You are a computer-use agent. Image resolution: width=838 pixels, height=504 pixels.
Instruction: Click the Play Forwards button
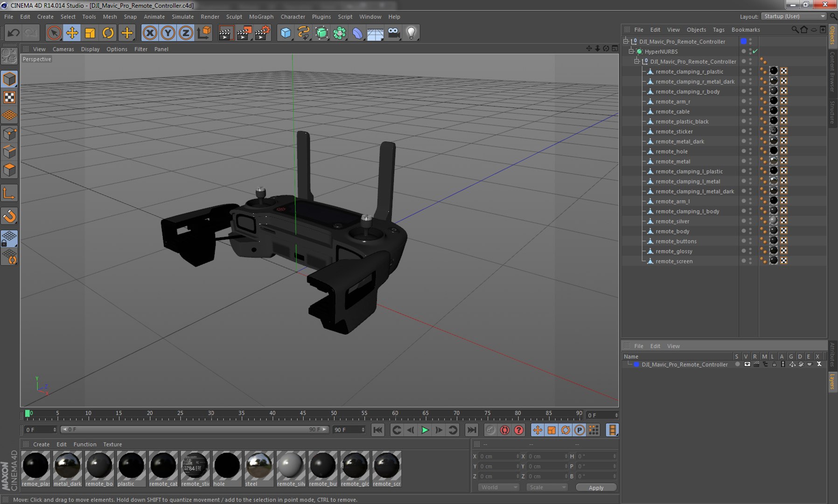pos(425,430)
